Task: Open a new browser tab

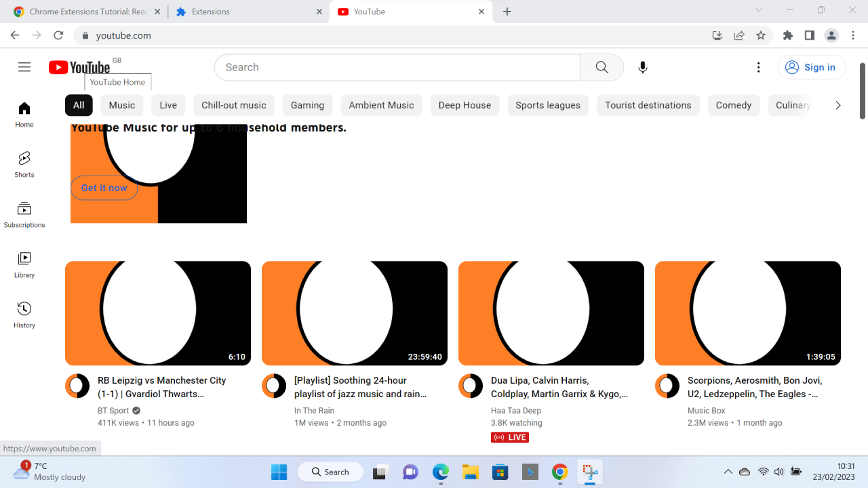Action: tap(507, 12)
